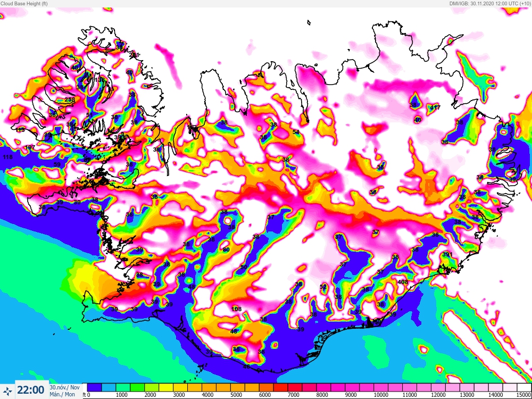This screenshot has width=532, height=399.
Task: Click the '408' map value in southeast
Action: (x=402, y=282)
